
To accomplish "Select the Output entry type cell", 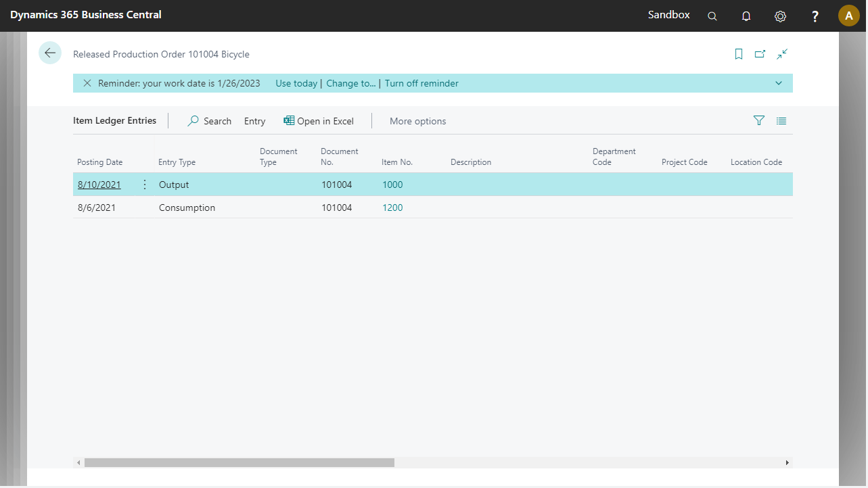I will 174,185.
